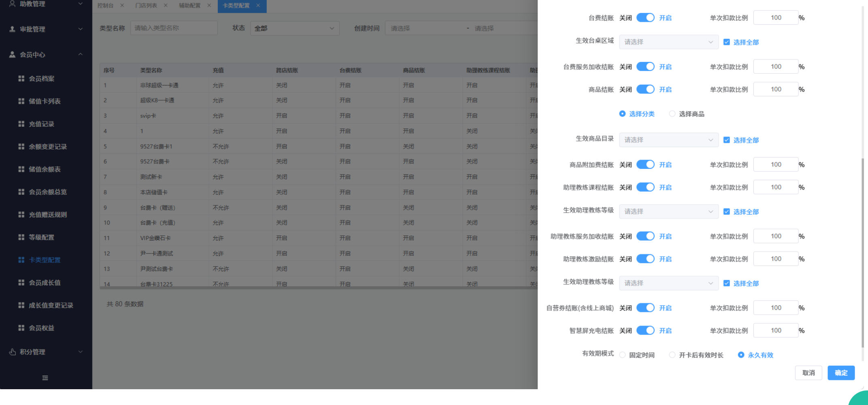
Task: Switch to the 门店列表 tab
Action: click(146, 5)
